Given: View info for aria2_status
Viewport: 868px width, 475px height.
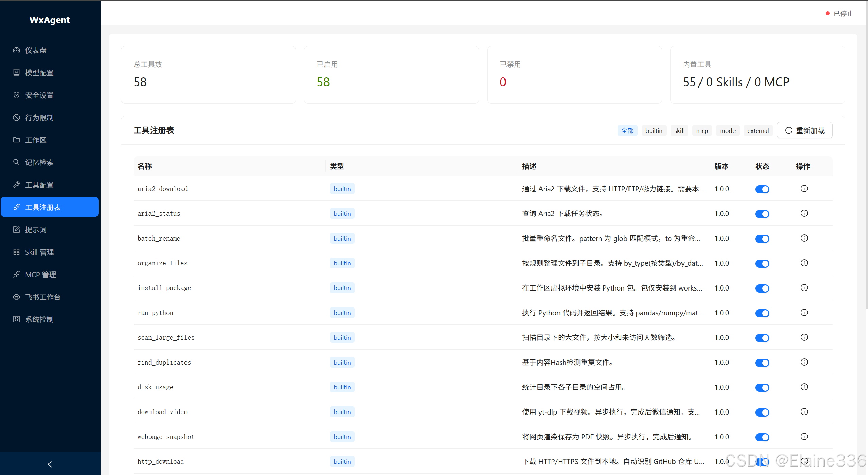Looking at the screenshot, I should [x=804, y=213].
